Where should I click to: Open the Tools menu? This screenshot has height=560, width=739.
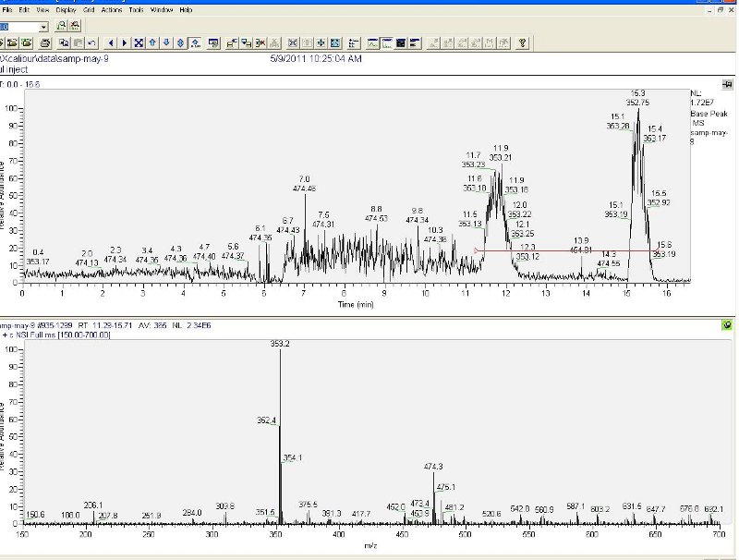pyautogui.click(x=136, y=9)
